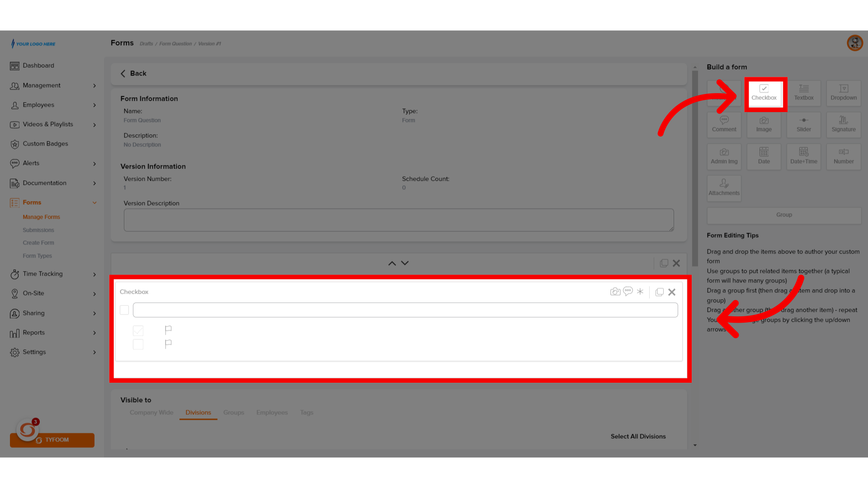Select the Checkbox form element tool
The width and height of the screenshot is (868, 488).
tap(764, 93)
